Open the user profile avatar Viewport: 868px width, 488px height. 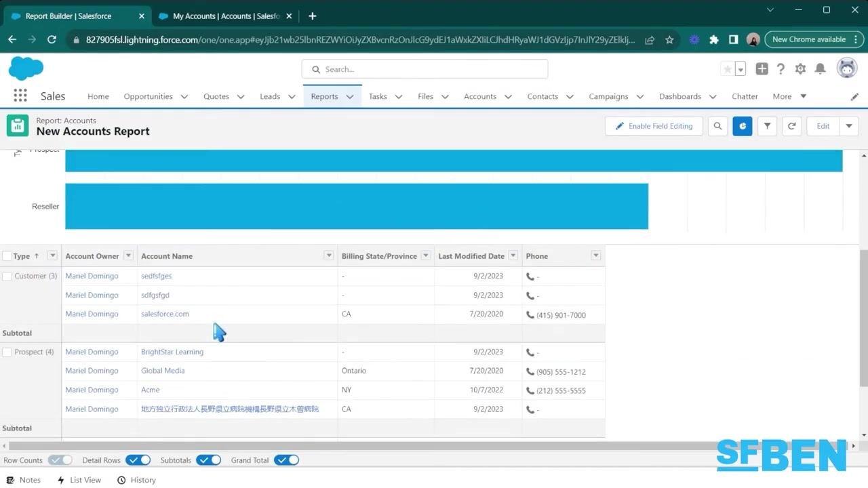click(x=847, y=68)
